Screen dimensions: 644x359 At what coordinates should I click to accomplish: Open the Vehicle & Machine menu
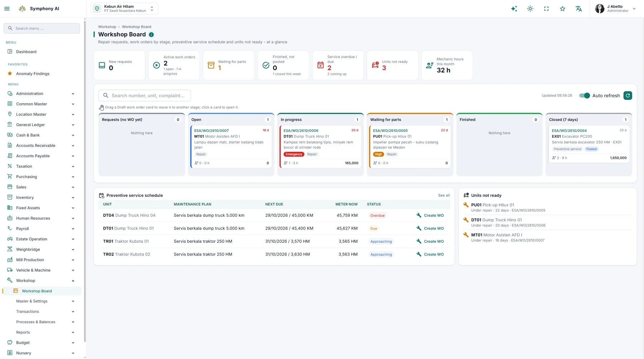click(x=41, y=270)
